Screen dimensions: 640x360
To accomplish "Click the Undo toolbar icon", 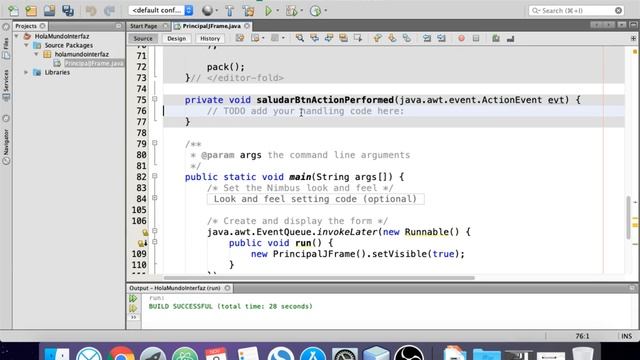I will [91, 11].
